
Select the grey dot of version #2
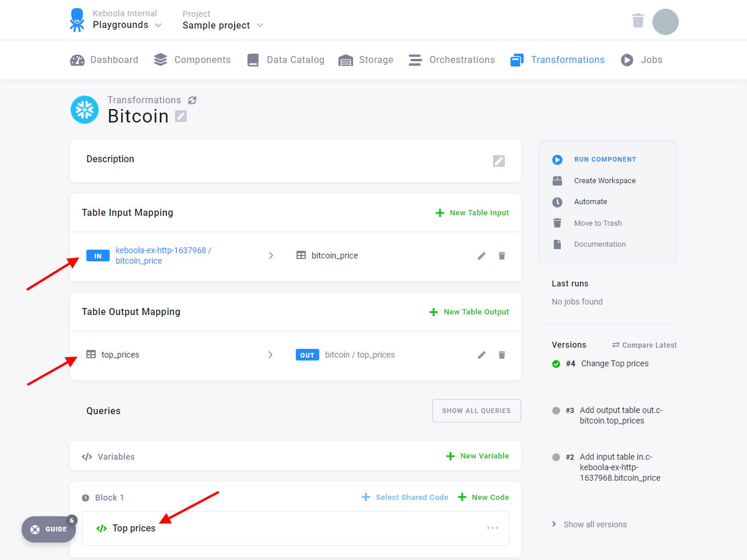coord(556,457)
